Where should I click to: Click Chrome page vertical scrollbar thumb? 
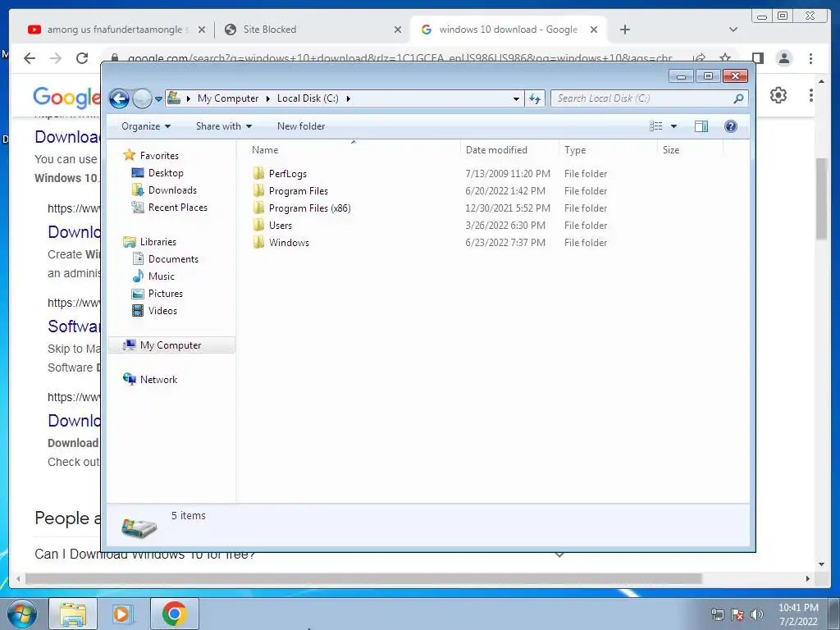click(x=821, y=199)
